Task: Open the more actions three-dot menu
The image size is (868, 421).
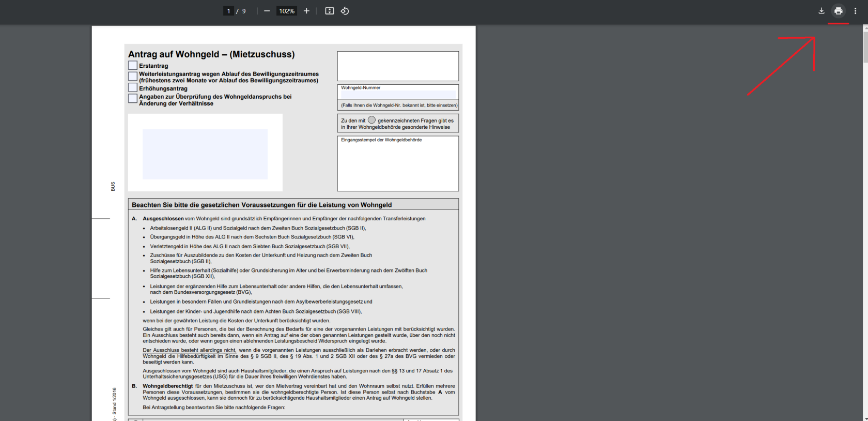Action: pos(855,11)
